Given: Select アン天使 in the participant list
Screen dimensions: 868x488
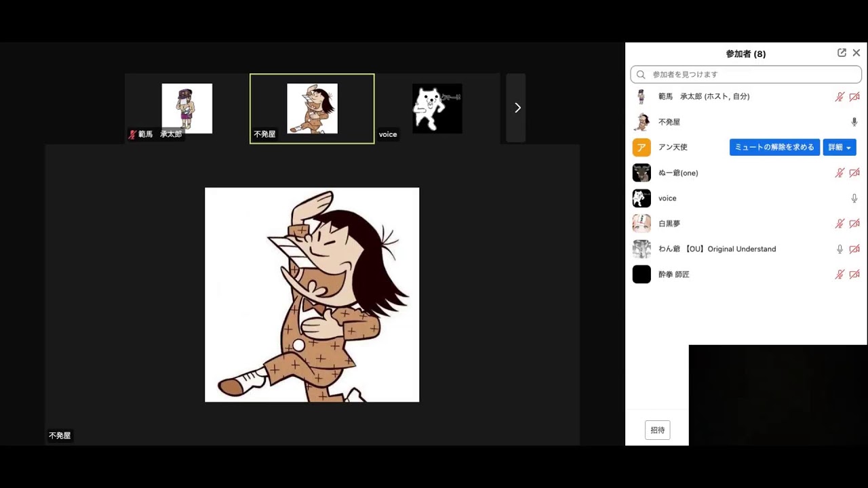Looking at the screenshot, I should click(x=673, y=147).
